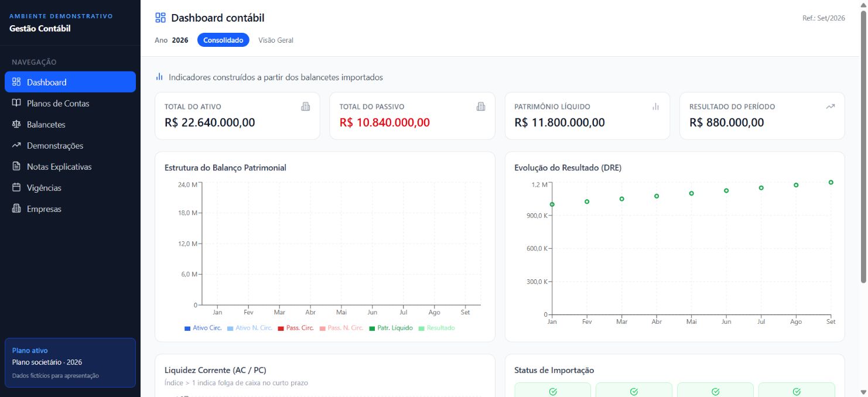
Task: Toggle Pass. N. Circ. legend swatch
Action: [322, 328]
